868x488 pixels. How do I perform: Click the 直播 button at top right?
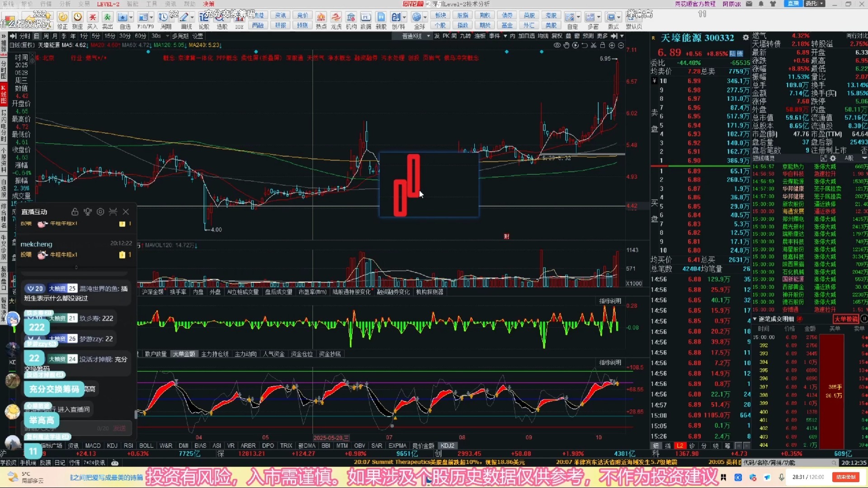[793, 4]
